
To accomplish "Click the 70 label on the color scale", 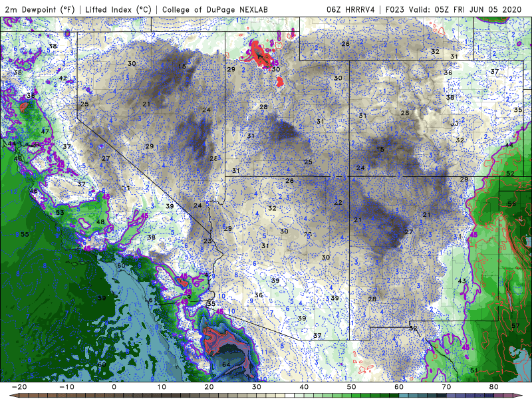I will (x=446, y=387).
